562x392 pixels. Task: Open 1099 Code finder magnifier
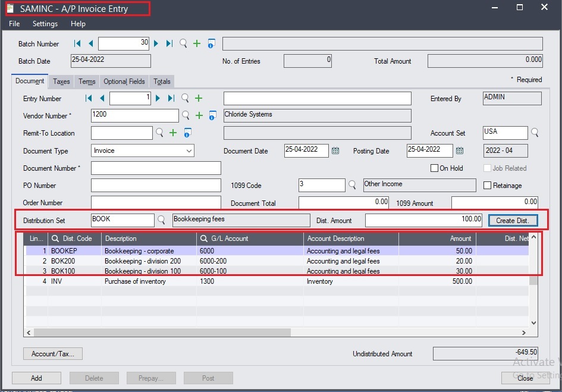click(352, 185)
